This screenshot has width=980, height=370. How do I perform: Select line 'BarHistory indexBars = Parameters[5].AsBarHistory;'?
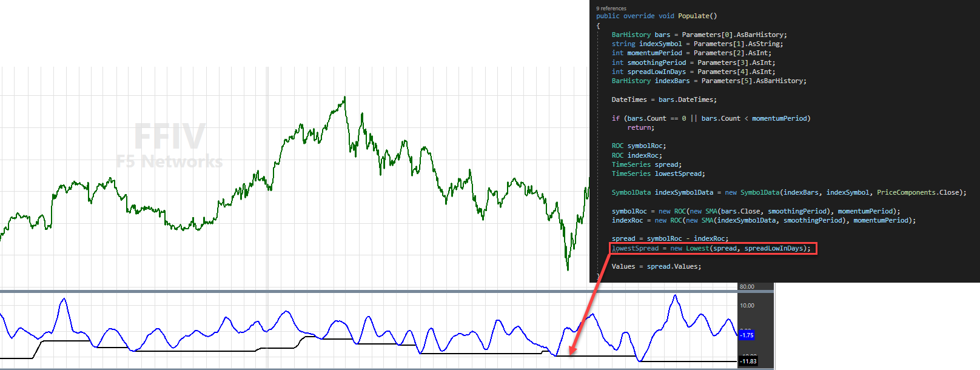coord(709,81)
